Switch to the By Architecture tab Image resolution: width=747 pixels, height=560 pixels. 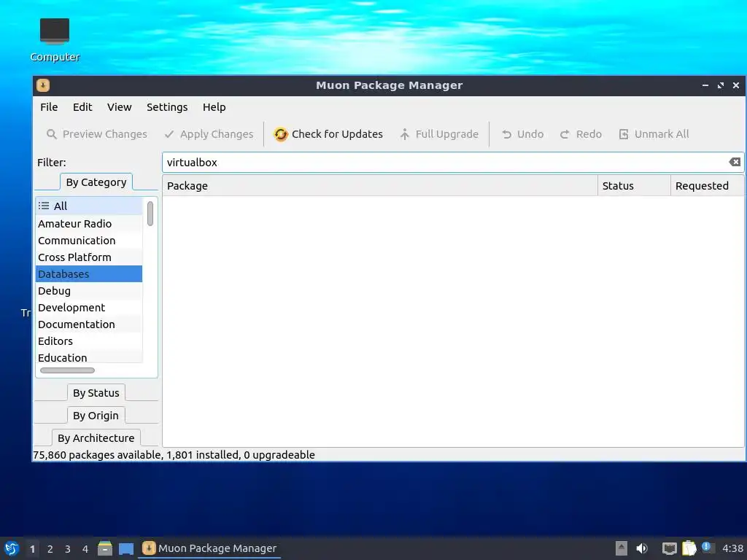[x=96, y=437]
